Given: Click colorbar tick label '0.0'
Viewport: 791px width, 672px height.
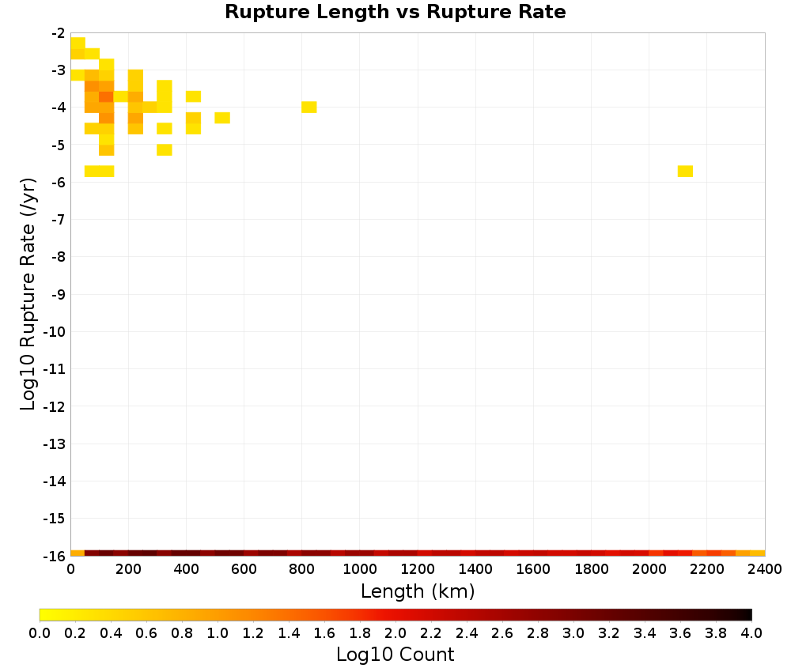Looking at the screenshot, I should [40, 632].
